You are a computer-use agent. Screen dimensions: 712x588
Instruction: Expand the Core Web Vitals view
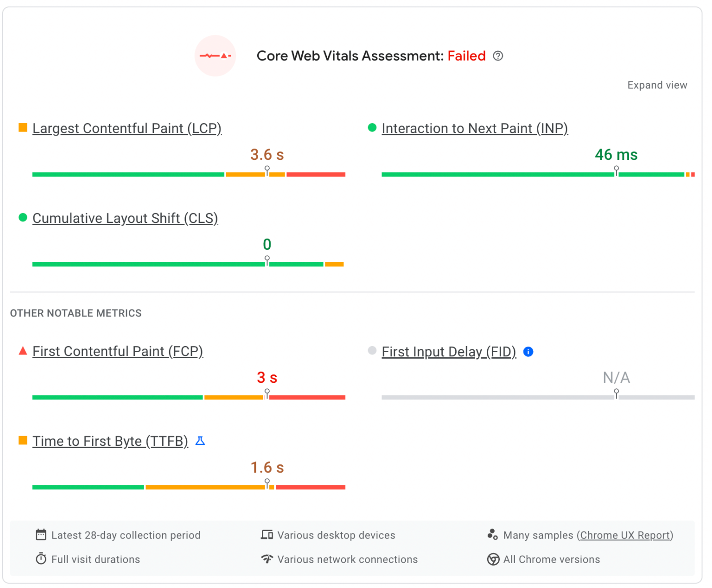click(657, 85)
